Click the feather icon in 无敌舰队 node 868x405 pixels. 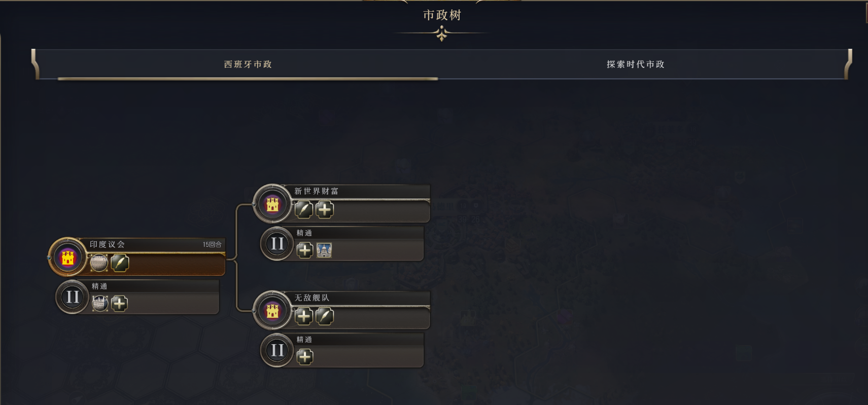point(325,316)
